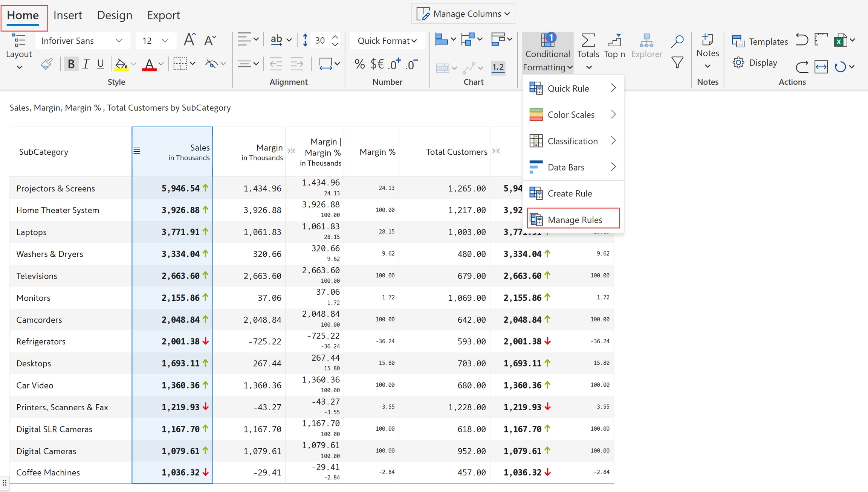
Task: Open the Manage Columns dropdown
Action: click(463, 14)
